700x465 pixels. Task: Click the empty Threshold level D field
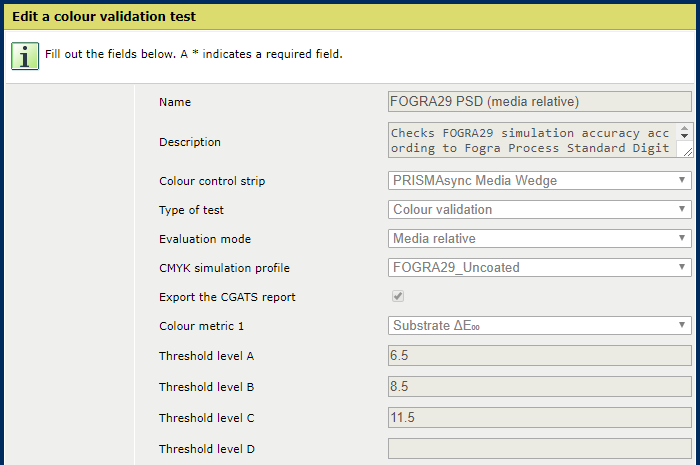(x=539, y=448)
